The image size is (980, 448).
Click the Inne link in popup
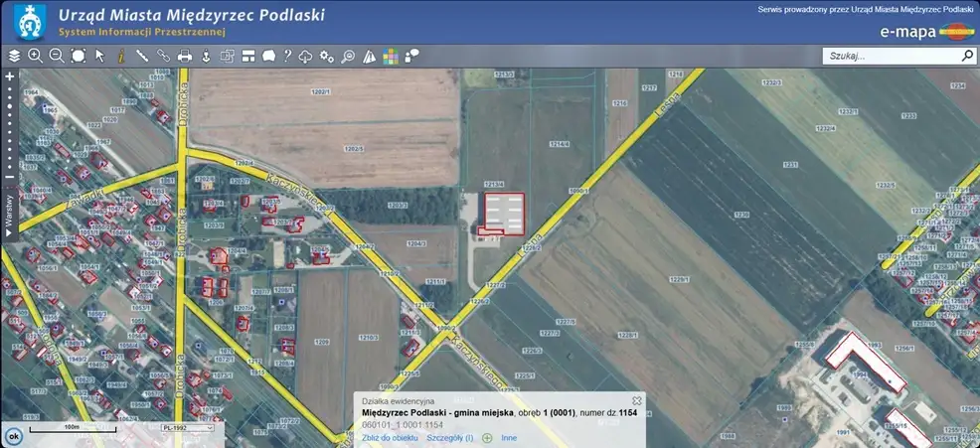[x=509, y=438]
